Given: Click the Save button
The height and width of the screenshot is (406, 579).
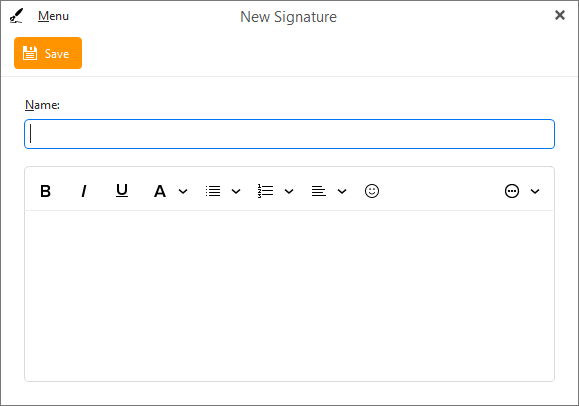Looking at the screenshot, I should tap(48, 53).
